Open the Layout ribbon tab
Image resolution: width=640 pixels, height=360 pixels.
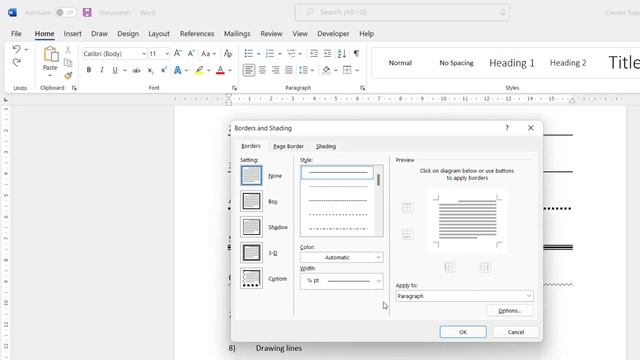159,33
